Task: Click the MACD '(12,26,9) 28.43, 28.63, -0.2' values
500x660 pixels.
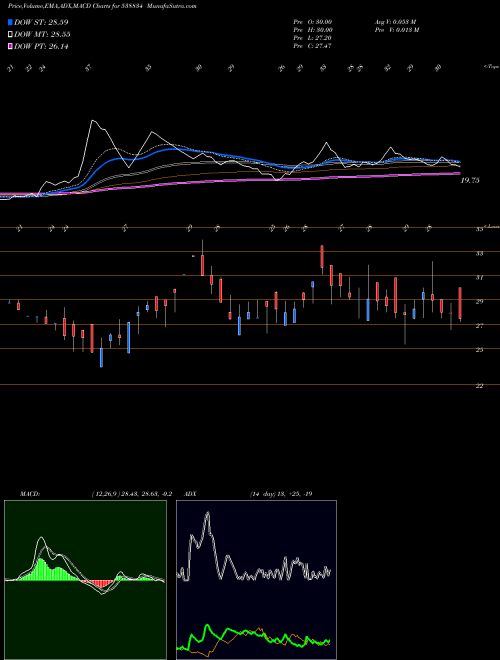Action: (x=131, y=494)
